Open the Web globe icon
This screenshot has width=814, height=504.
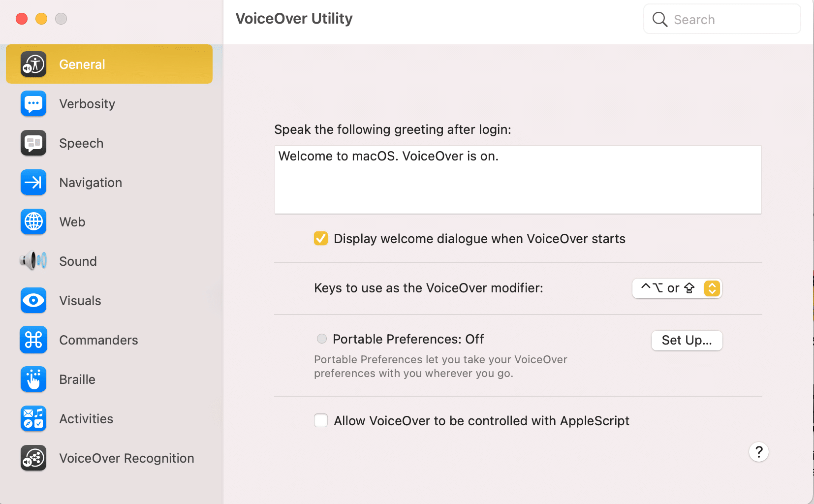[32, 221]
